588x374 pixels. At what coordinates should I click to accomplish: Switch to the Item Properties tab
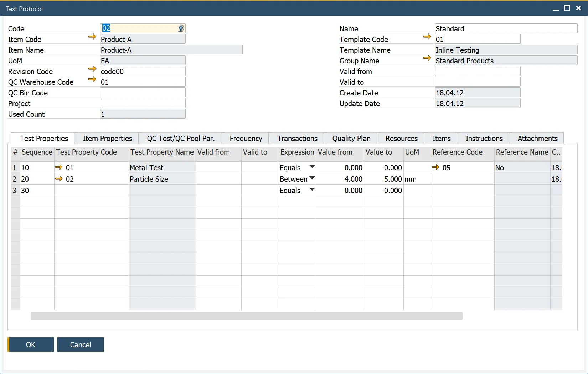(x=107, y=139)
